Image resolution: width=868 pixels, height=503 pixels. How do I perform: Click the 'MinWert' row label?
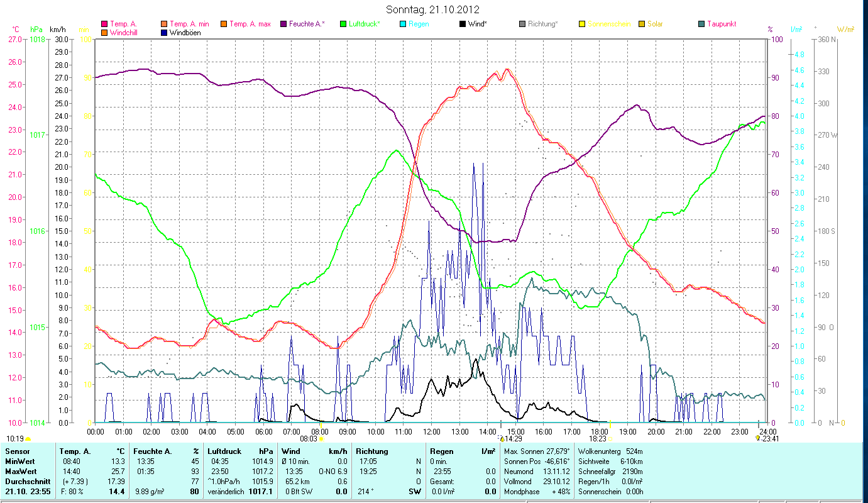pyautogui.click(x=19, y=461)
